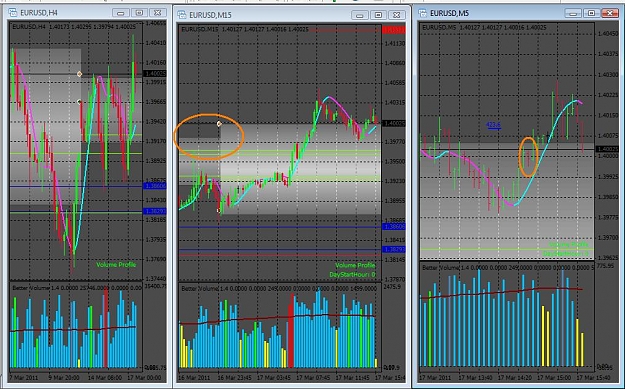Click the 1.40410 price axis value in H4 chart

pyautogui.click(x=155, y=43)
